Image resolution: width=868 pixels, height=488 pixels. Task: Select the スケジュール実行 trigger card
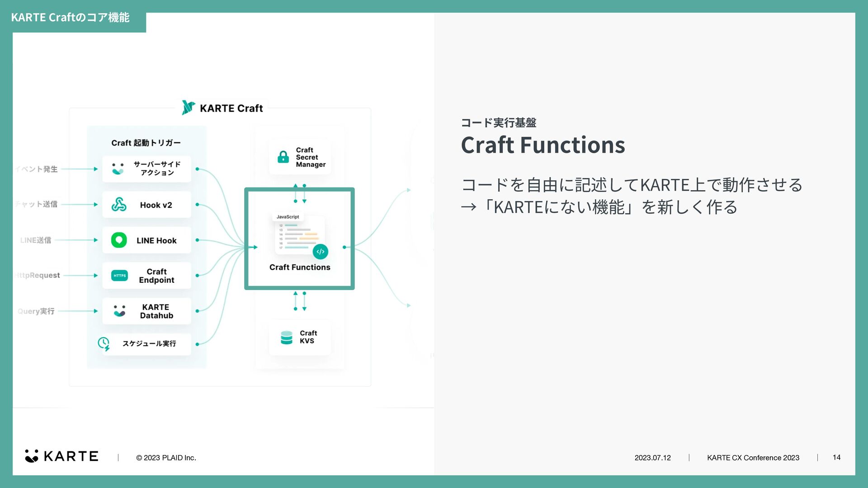pyautogui.click(x=146, y=344)
